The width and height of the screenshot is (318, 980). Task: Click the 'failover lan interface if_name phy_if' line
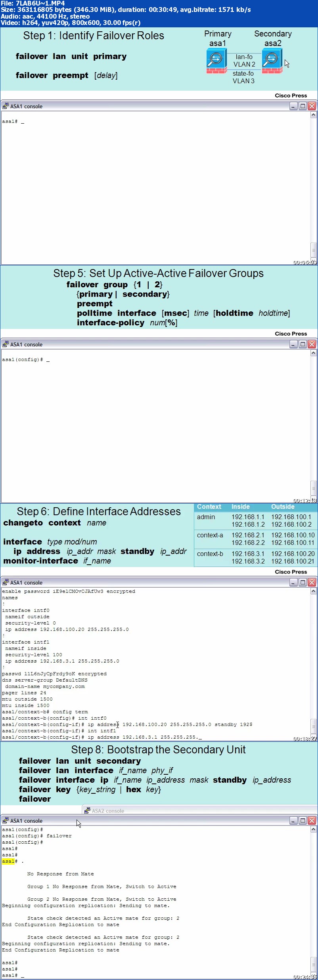[x=96, y=770]
